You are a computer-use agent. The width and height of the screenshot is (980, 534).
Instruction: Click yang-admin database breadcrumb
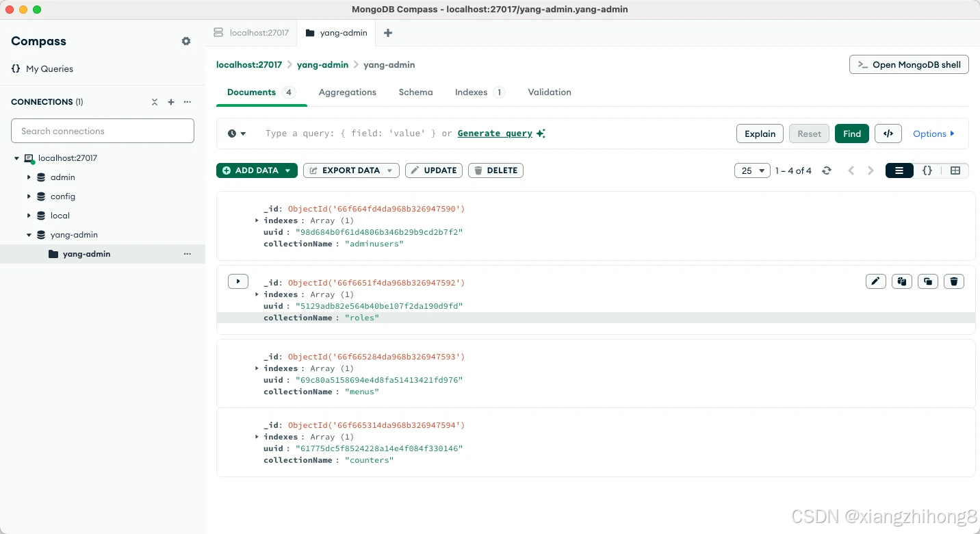click(x=322, y=64)
